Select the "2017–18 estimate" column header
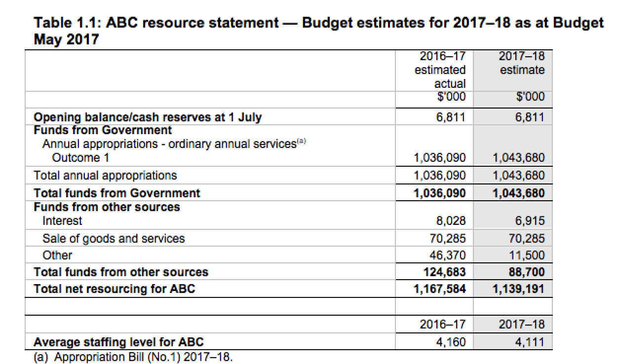 (x=522, y=63)
